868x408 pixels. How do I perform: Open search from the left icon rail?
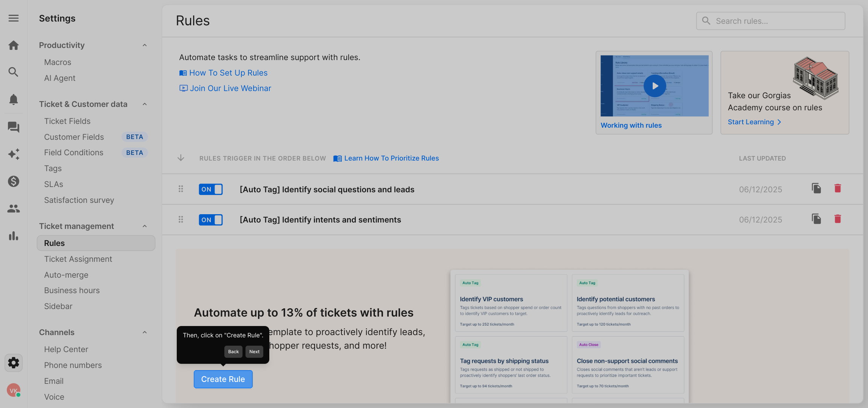pyautogui.click(x=14, y=72)
